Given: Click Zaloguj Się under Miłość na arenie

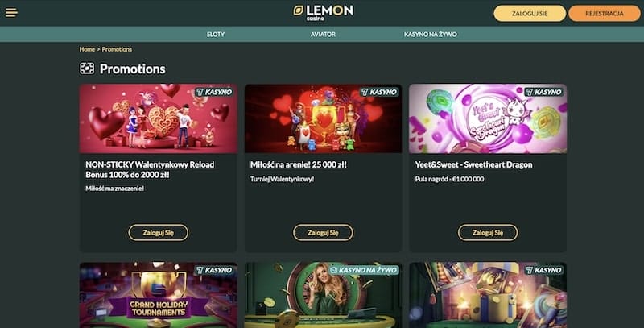Looking at the screenshot, I should coord(323,233).
